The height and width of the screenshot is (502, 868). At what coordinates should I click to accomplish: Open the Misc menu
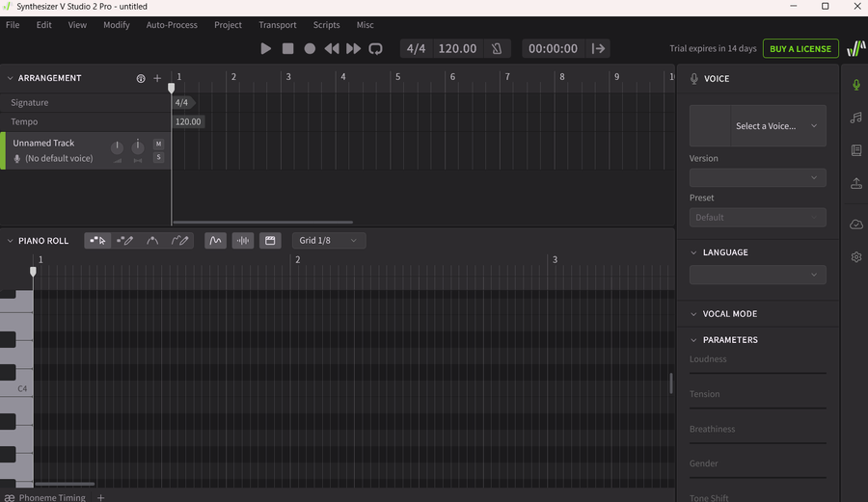365,25
